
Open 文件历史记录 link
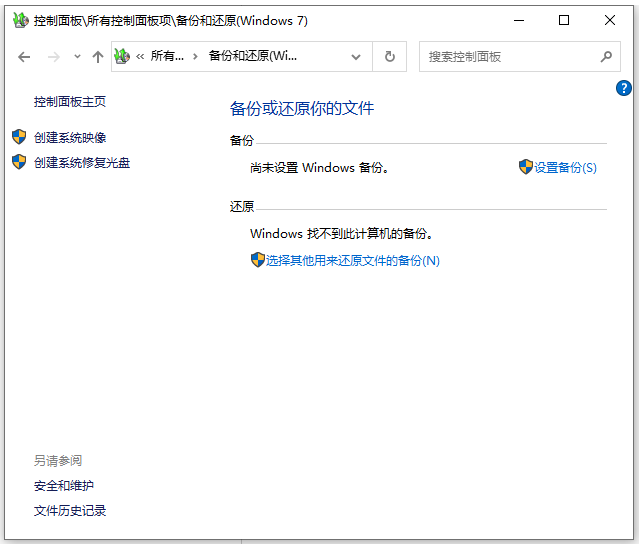point(70,511)
